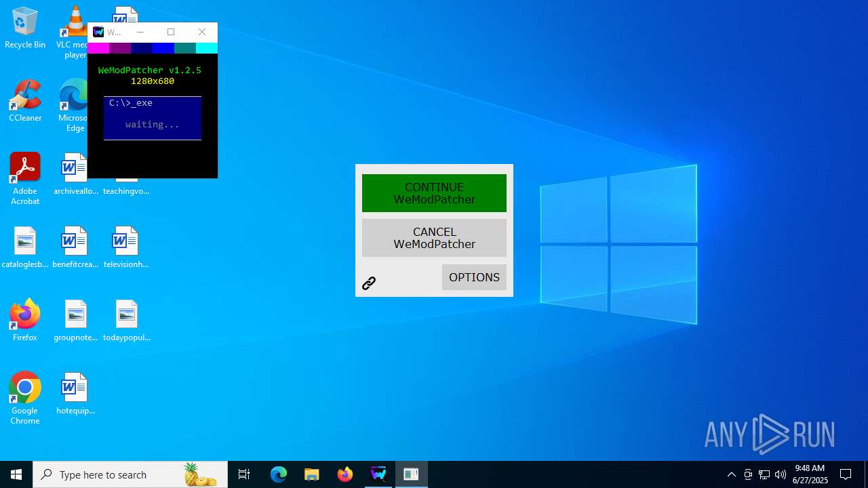Minimize the WeModPatcher console window

[140, 32]
